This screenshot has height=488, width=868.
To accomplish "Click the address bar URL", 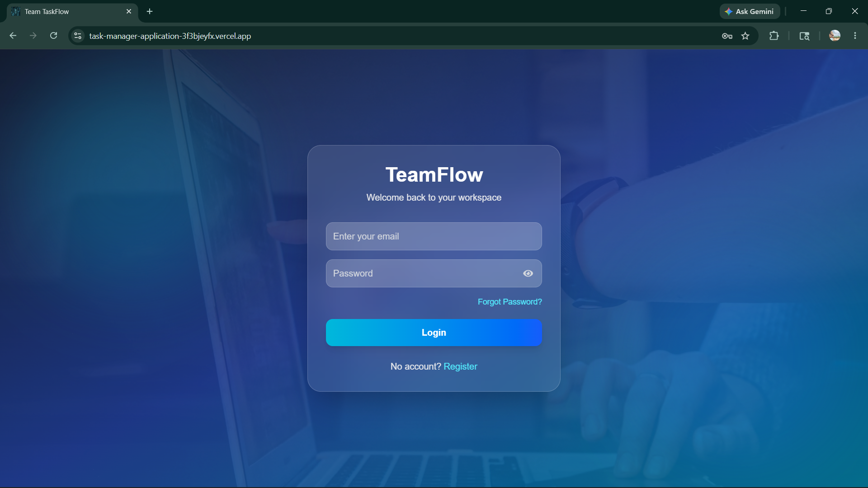I will (170, 36).
